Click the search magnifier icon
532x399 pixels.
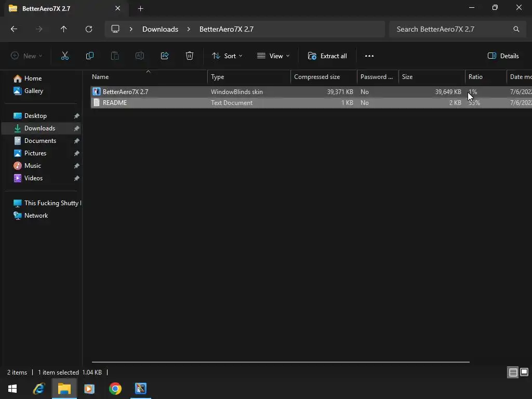click(516, 29)
